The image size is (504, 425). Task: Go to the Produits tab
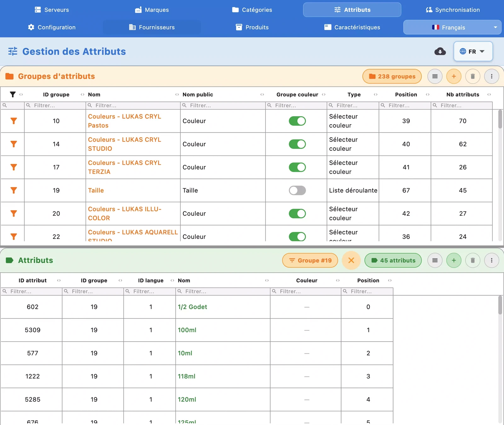pos(252,27)
